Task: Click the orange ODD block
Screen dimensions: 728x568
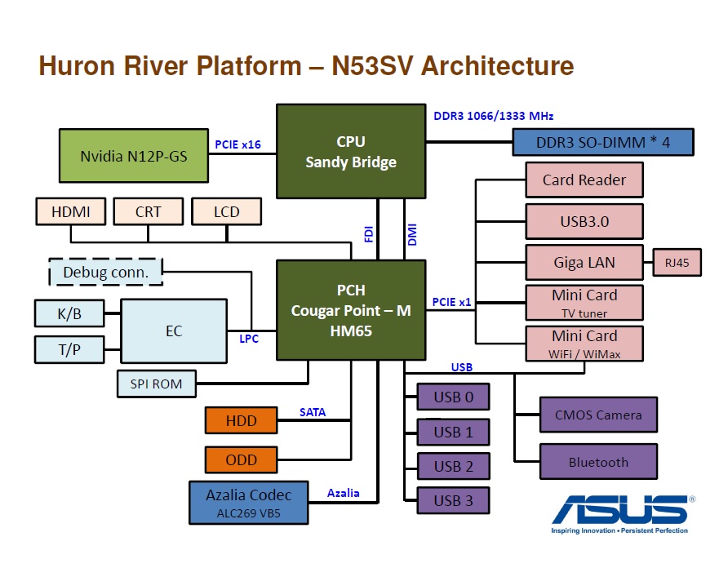Action: [x=242, y=459]
